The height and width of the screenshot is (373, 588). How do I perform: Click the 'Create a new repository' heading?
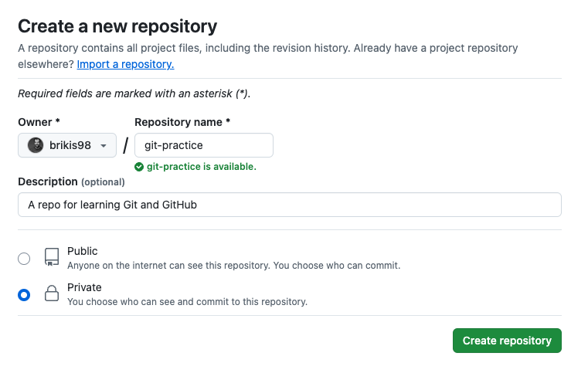117,26
